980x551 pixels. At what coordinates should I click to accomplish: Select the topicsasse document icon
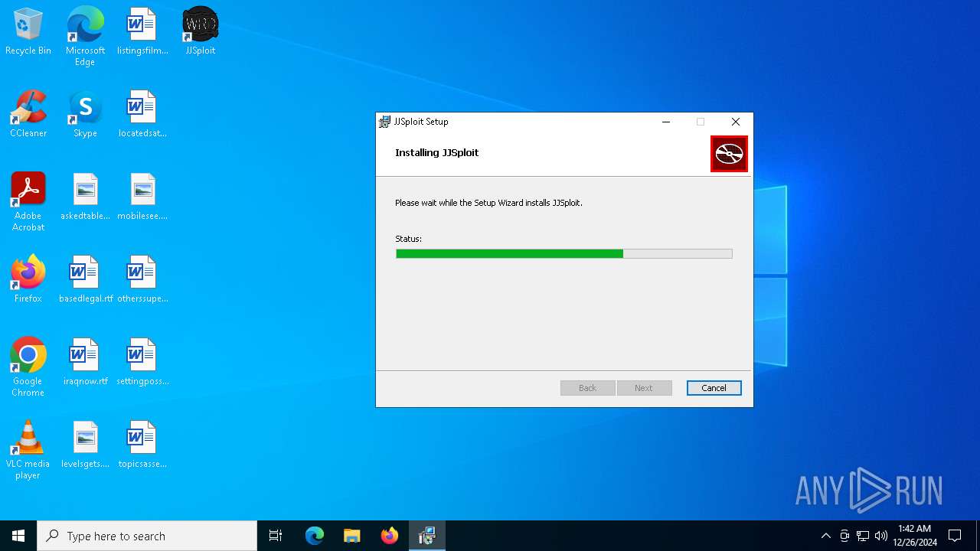click(142, 445)
